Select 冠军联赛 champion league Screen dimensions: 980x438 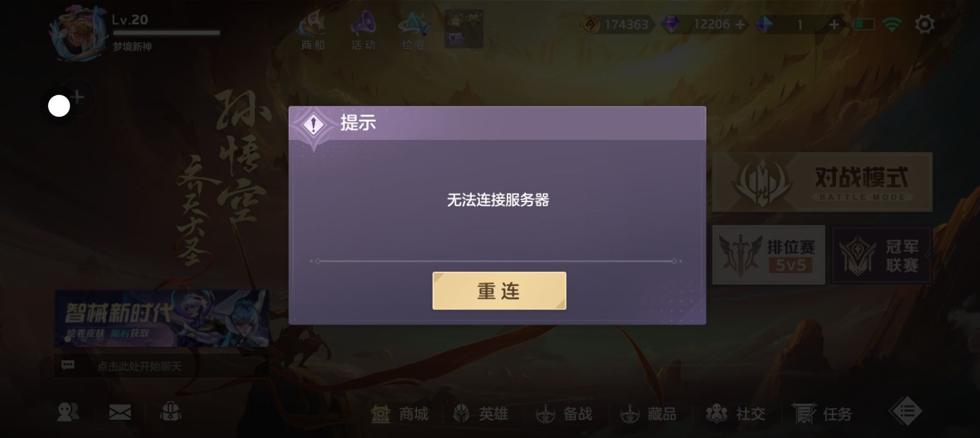[x=881, y=255]
